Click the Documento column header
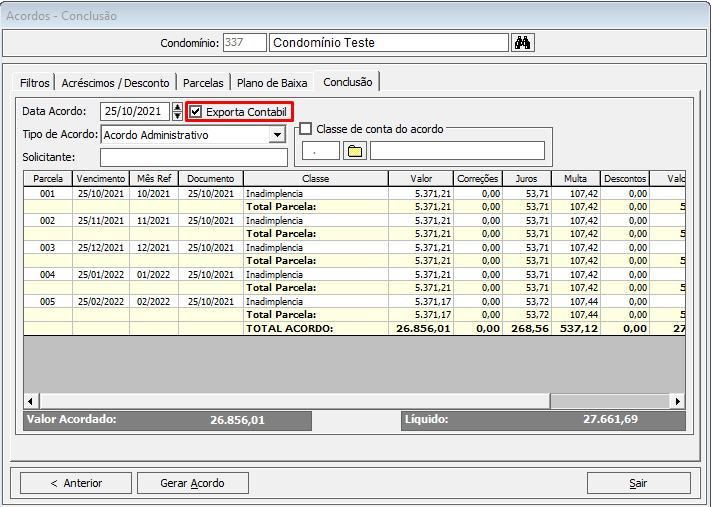The height and width of the screenshot is (507, 713). (x=211, y=179)
